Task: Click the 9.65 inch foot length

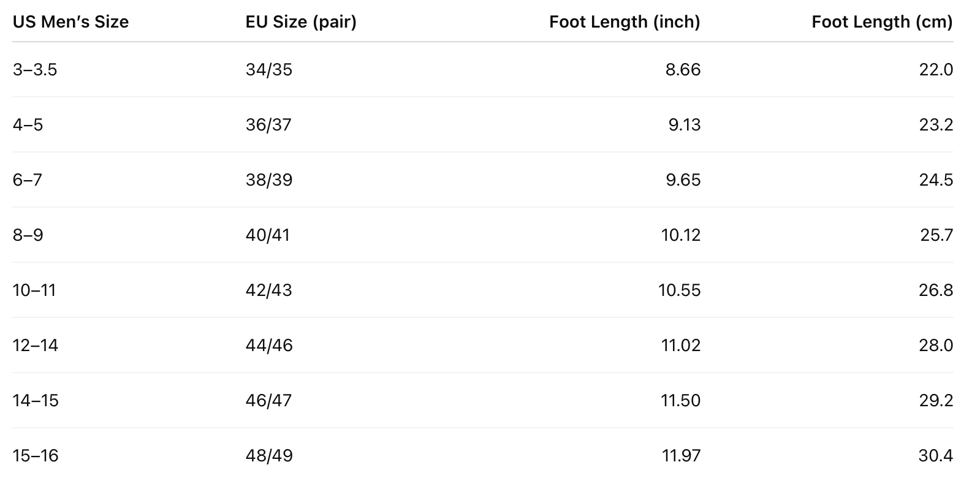Action: tap(683, 180)
